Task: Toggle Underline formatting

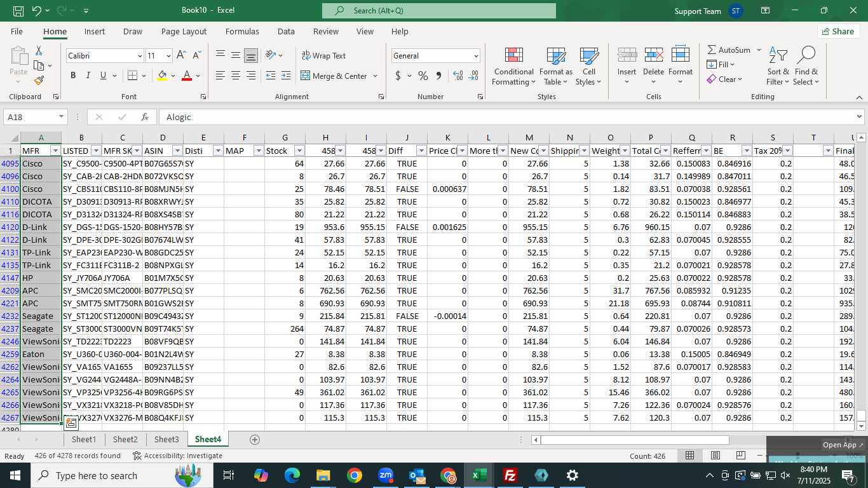Action: click(104, 76)
